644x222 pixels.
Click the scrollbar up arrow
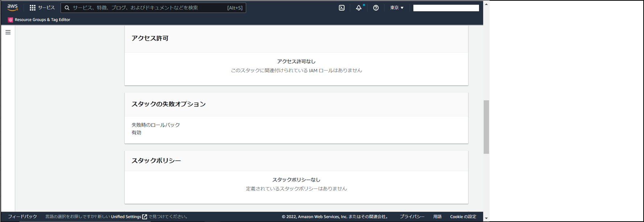coord(486,4)
